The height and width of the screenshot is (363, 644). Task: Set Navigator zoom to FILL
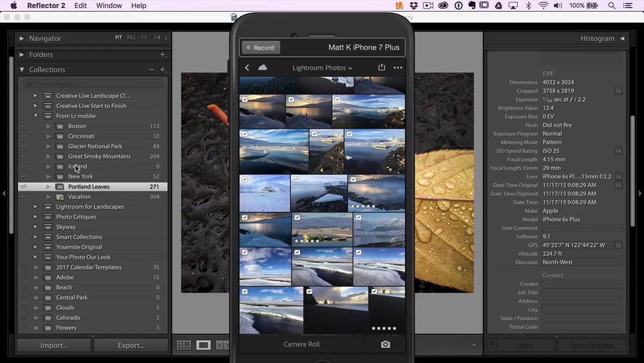point(131,38)
